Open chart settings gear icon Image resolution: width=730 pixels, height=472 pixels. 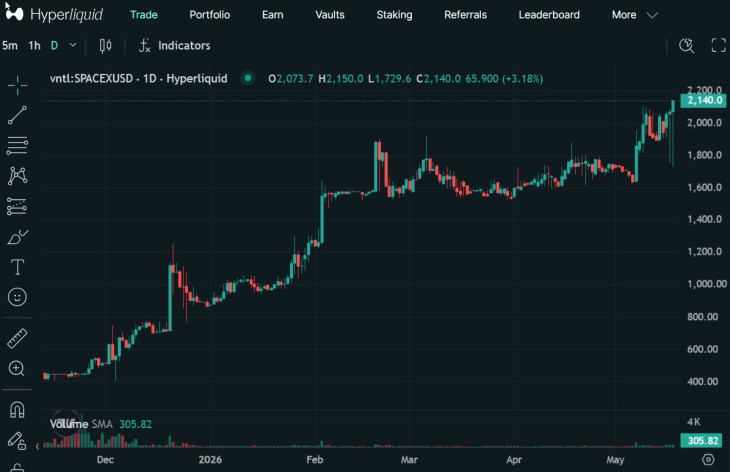(708, 460)
